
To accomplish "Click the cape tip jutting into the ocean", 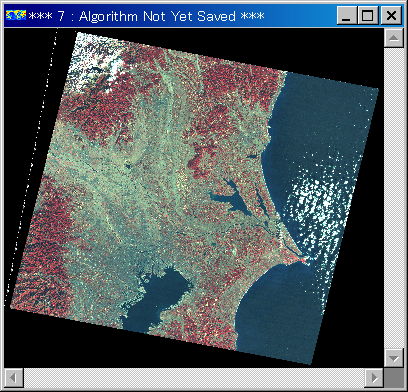I will click(303, 259).
